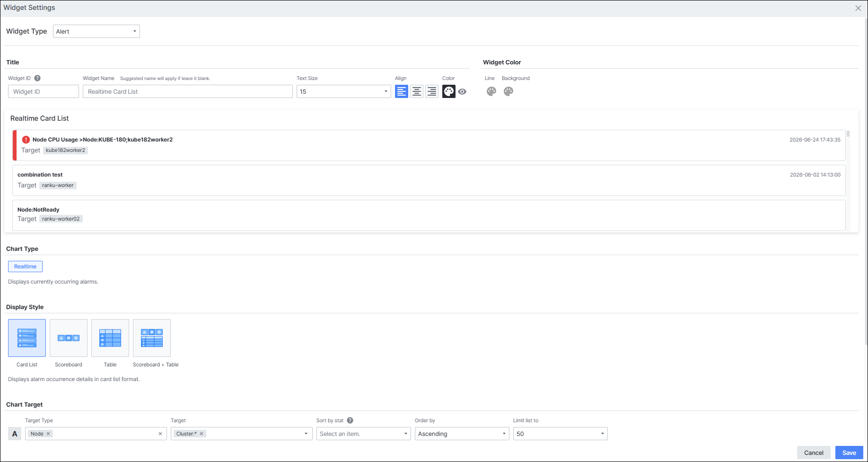Click the Cancel button
Screen dimensions: 868x462
pos(814,453)
